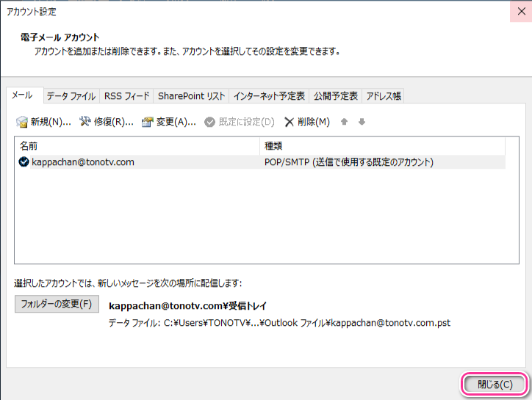Click the 修復(R) repair account icon

point(85,122)
